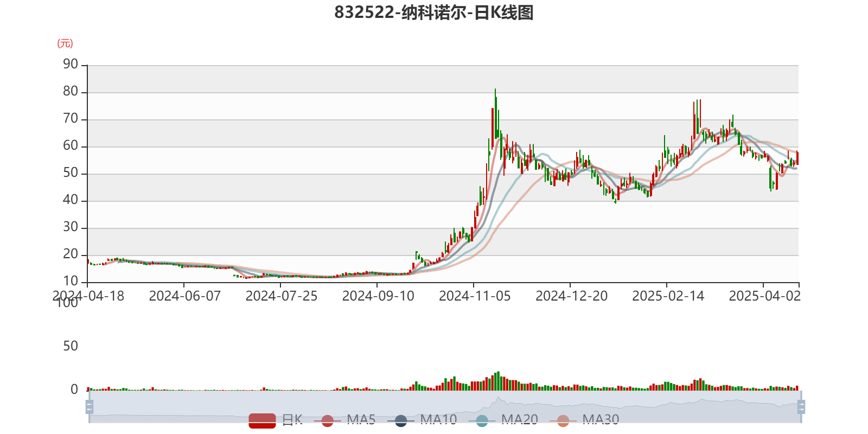Toggle the 日K candlestick legend icon
This screenshot has width=868, height=434.
click(262, 420)
